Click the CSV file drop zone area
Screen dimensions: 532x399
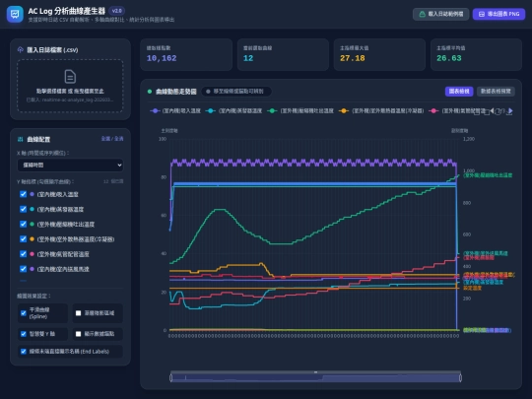pos(70,86)
